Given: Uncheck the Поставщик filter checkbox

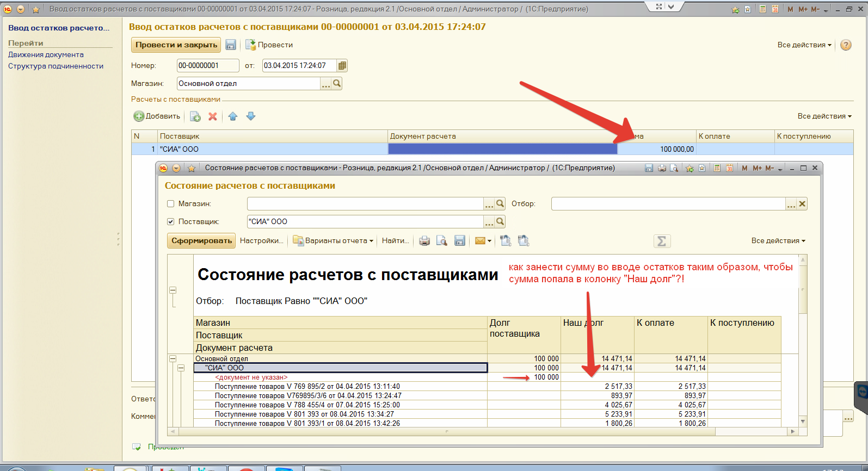Looking at the screenshot, I should coord(171,222).
